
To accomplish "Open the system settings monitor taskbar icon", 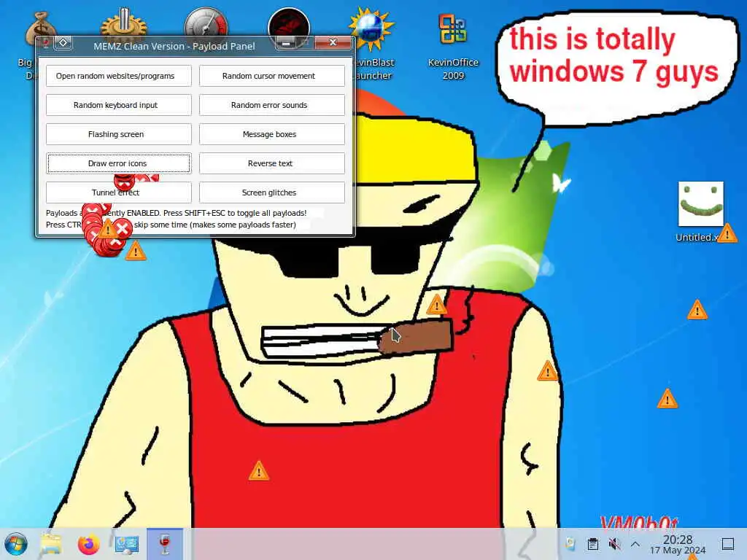I will (x=126, y=544).
